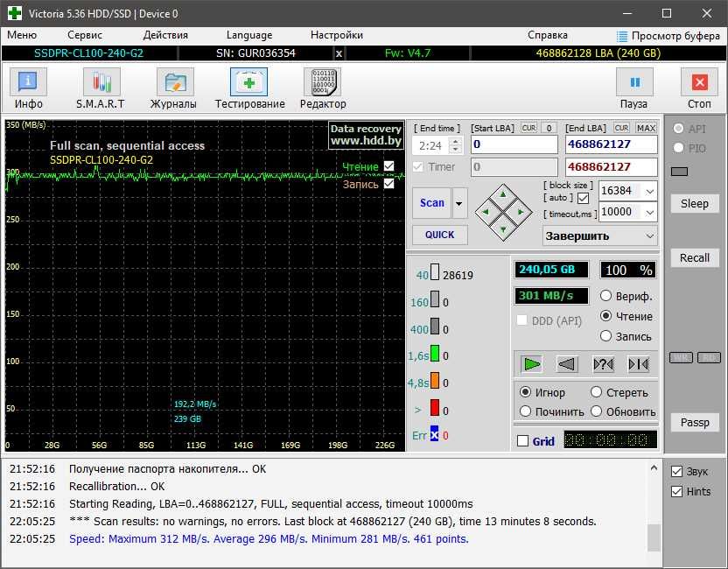Click the log panel scroll-up arrow
Image resolution: width=728 pixels, height=569 pixels.
pos(654,468)
